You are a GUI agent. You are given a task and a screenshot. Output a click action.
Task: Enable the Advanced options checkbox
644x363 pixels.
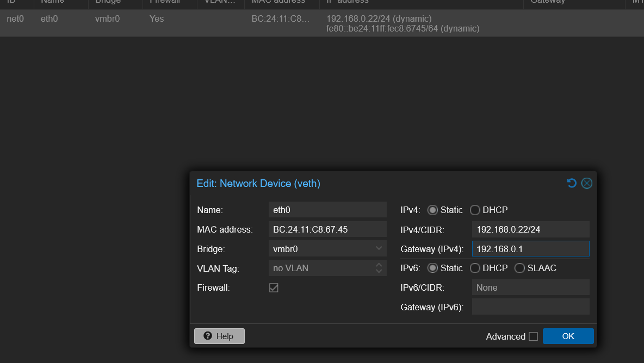pos(533,336)
